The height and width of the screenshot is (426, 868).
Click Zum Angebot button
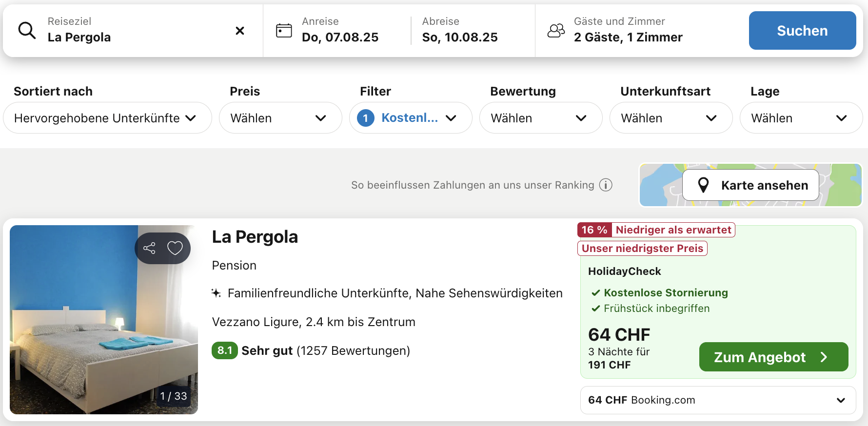coord(773,357)
